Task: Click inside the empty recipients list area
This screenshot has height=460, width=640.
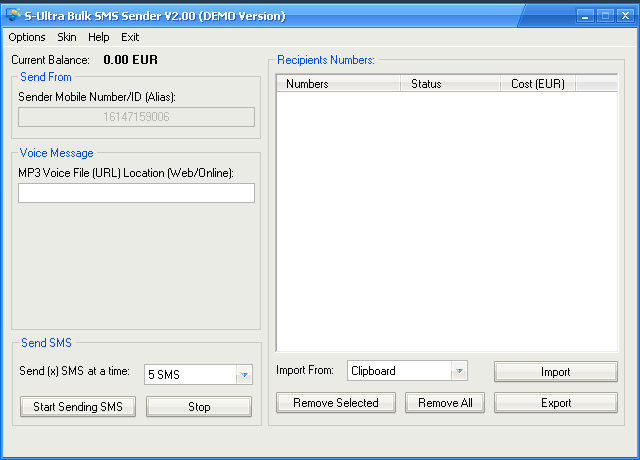Action: pyautogui.click(x=446, y=220)
